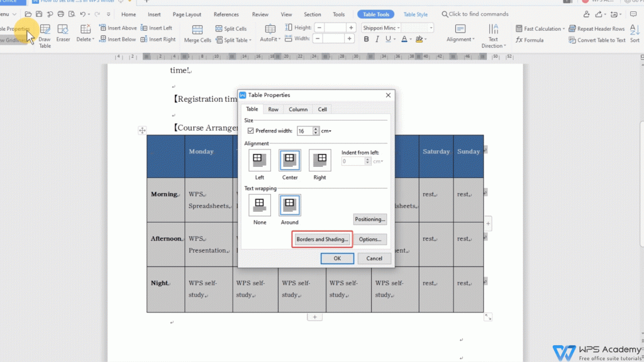Viewport: 644px width, 362px height.
Task: Open the Split Table dropdown
Action: click(x=233, y=40)
